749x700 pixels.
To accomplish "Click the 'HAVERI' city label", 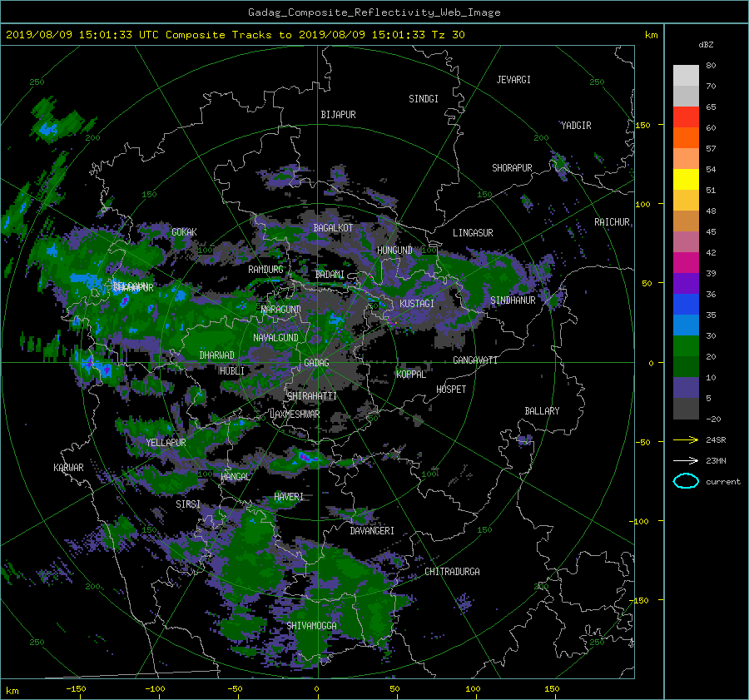I will (x=289, y=497).
